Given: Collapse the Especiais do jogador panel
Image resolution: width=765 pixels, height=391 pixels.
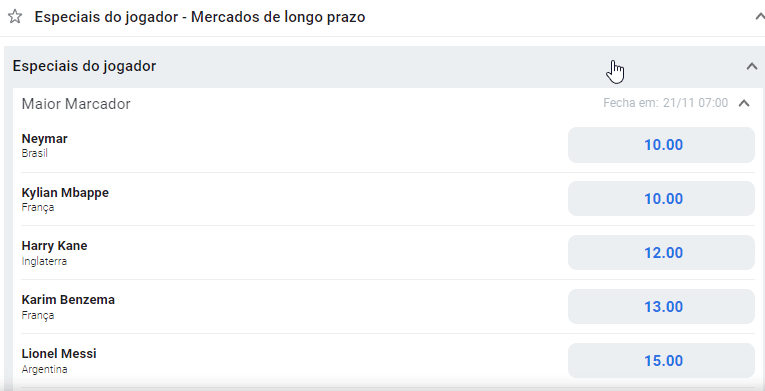Looking at the screenshot, I should click(752, 66).
